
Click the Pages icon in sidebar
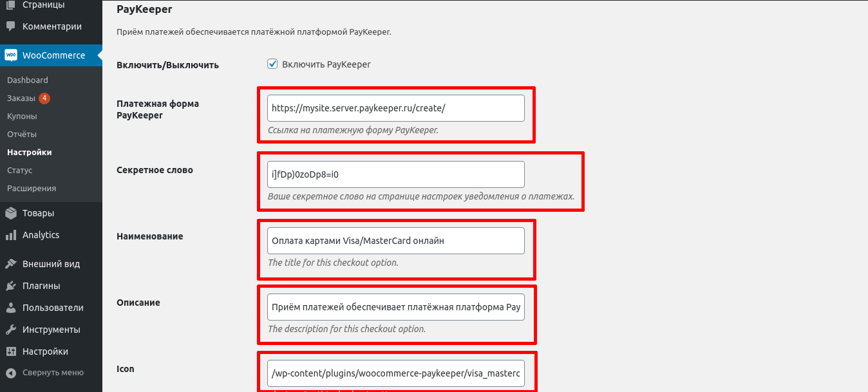pyautogui.click(x=10, y=5)
